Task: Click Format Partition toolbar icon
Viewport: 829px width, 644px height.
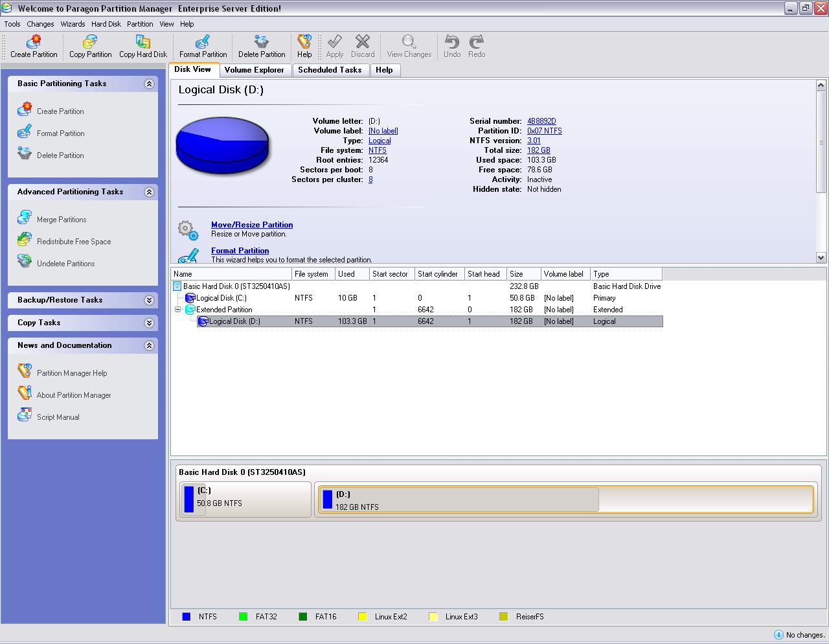Action: tap(203, 42)
